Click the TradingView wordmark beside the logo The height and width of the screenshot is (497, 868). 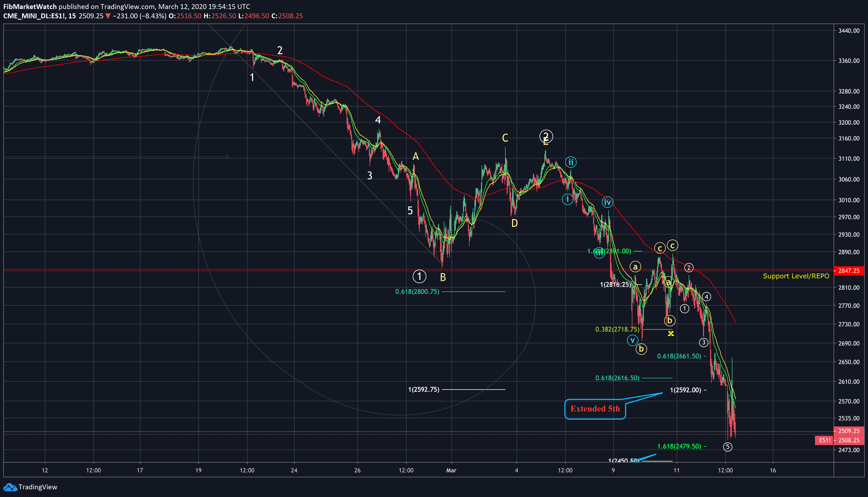[x=38, y=487]
